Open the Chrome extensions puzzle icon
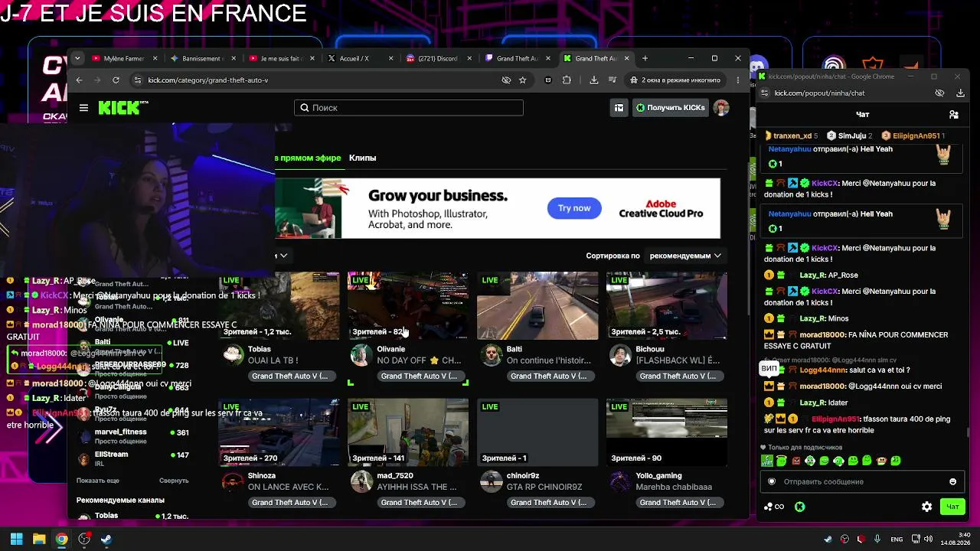Viewport: 980px width, 551px height. tap(567, 80)
